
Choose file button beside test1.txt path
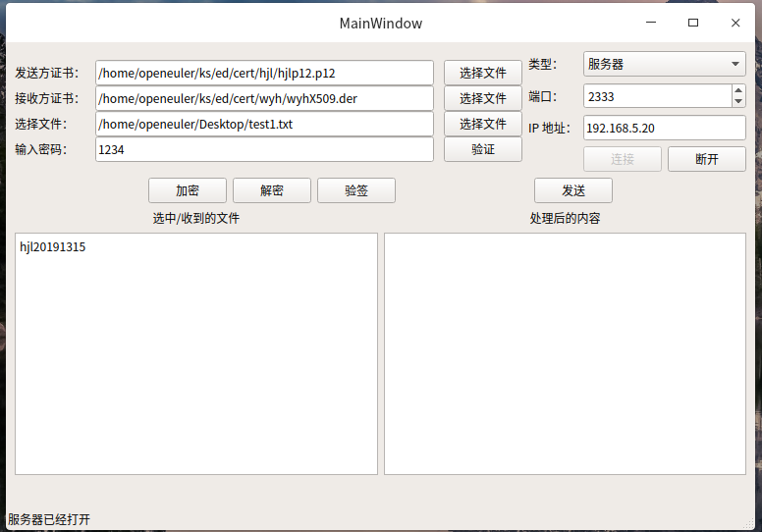pos(483,124)
